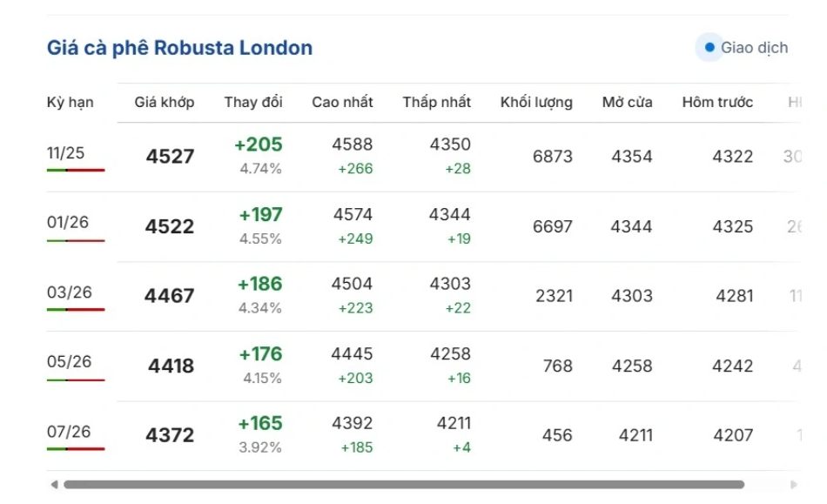The image size is (827, 504).
Task: Choose the 05/26 contract term
Action: point(68,361)
